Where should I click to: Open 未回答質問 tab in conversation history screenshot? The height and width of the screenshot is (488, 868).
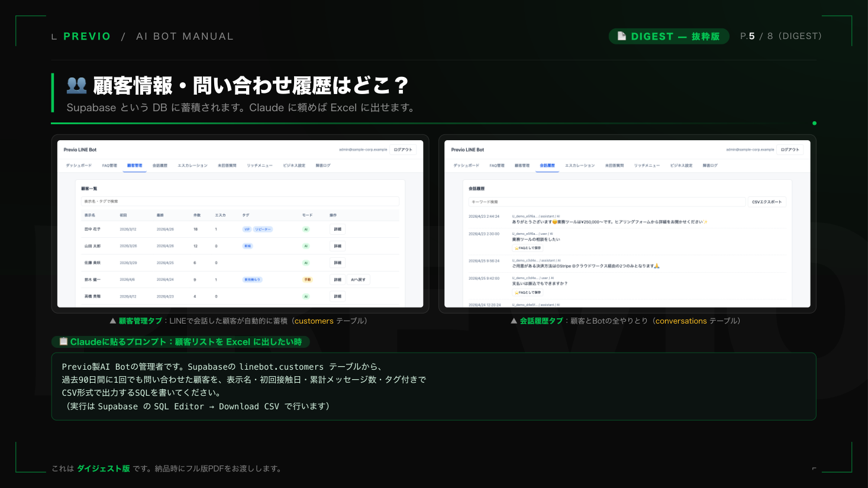614,166
